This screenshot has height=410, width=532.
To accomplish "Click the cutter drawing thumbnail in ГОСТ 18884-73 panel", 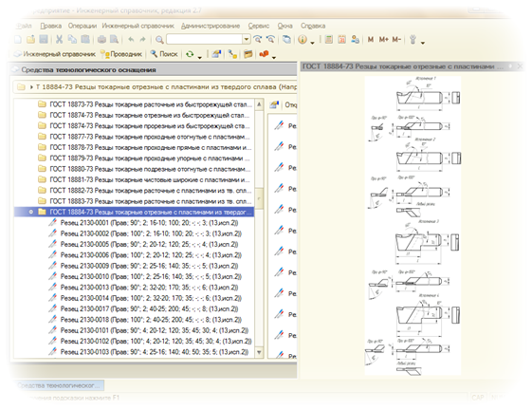I will (x=413, y=226).
